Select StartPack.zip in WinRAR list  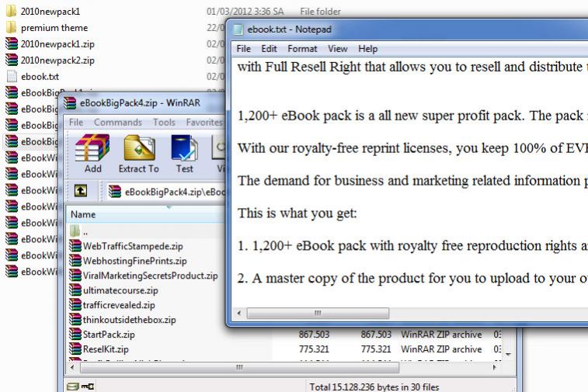pyautogui.click(x=103, y=335)
